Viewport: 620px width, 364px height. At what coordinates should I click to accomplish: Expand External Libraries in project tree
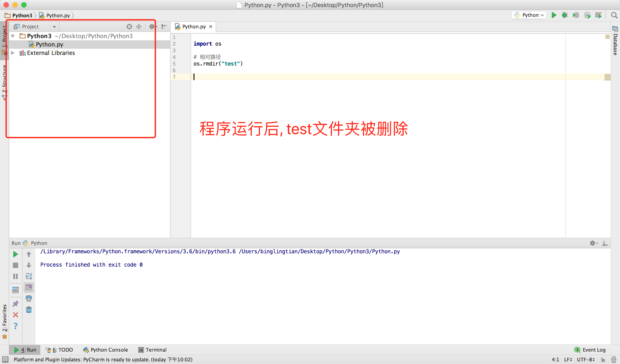pyautogui.click(x=13, y=53)
